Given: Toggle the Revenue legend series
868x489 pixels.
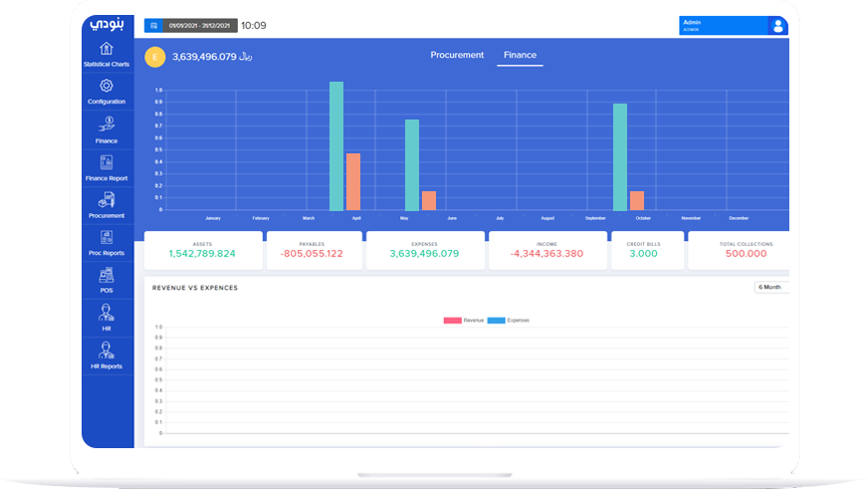Looking at the screenshot, I should pos(461,320).
